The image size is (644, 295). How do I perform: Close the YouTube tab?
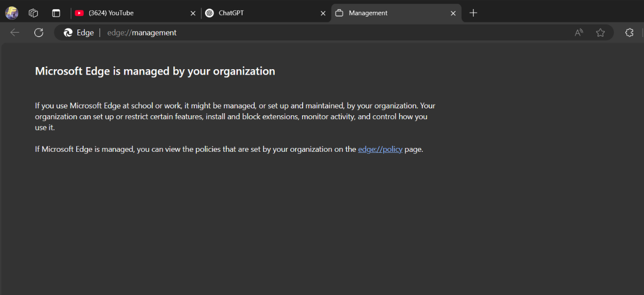tap(193, 13)
